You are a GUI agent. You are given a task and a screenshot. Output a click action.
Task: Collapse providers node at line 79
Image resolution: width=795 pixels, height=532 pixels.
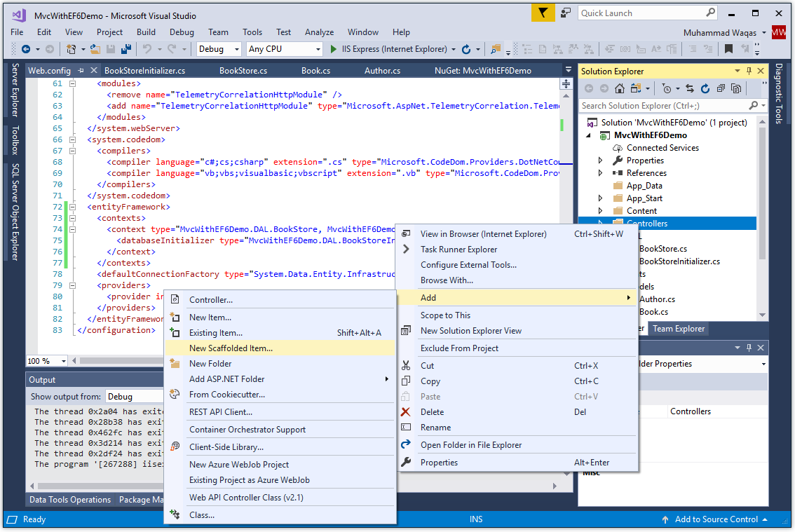click(72, 285)
